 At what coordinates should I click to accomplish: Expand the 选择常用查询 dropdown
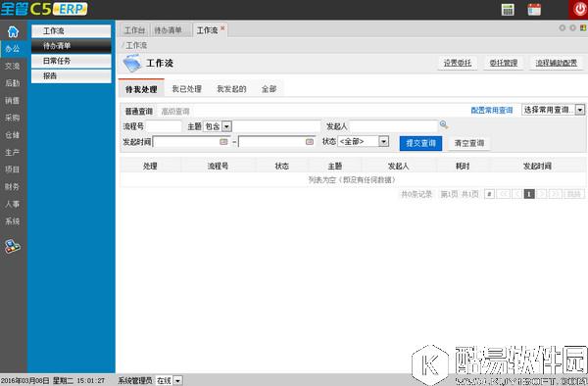coord(580,110)
